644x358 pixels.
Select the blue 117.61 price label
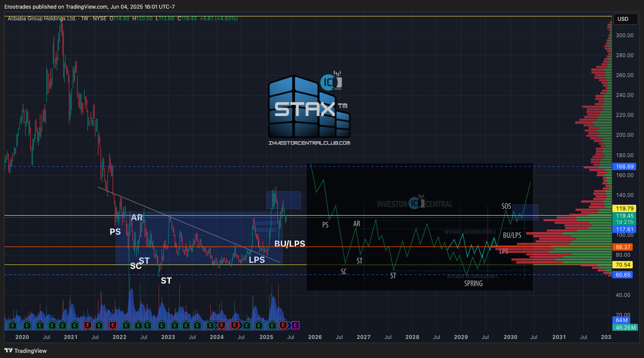coord(624,230)
